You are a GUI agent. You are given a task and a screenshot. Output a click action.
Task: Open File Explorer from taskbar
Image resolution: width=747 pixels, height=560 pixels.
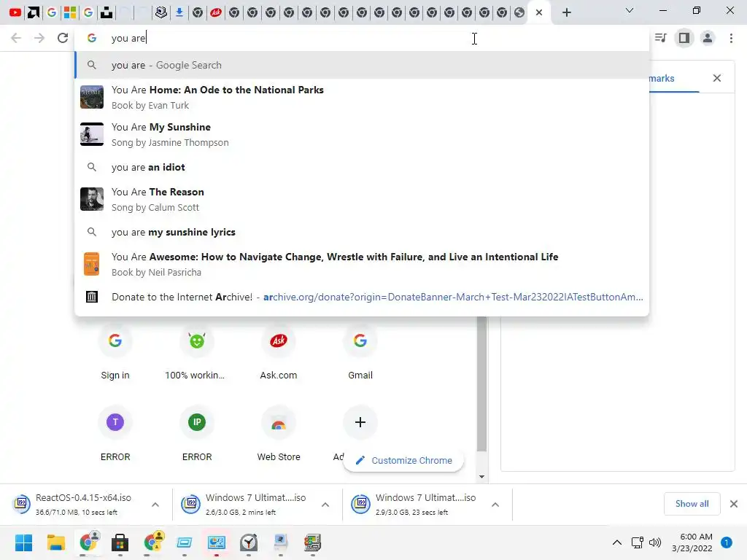55,542
